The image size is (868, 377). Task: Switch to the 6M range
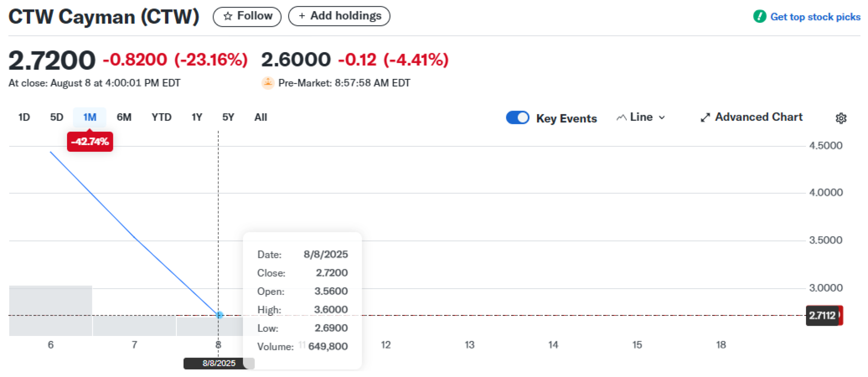point(124,117)
